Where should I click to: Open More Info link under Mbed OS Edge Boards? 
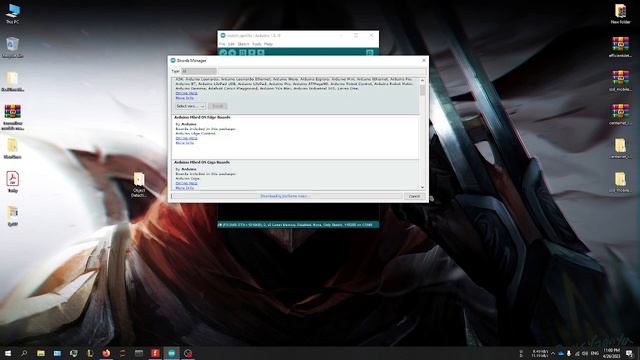click(184, 143)
